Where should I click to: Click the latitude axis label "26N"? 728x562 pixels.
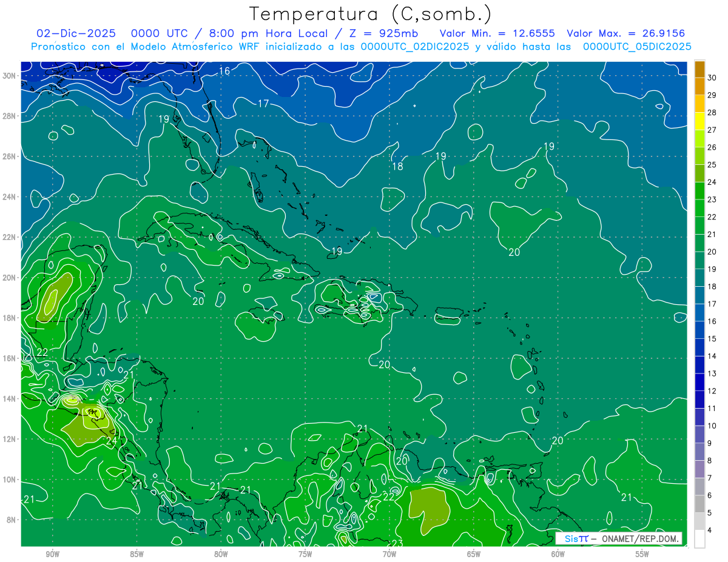[9, 156]
